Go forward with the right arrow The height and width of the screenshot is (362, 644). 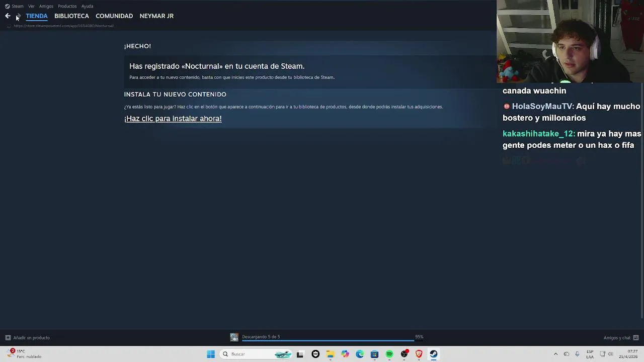(x=18, y=16)
